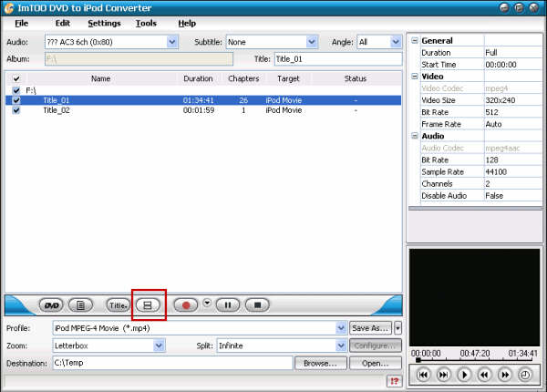
Task: Open the arrow next to Save As
Action: coord(397,328)
